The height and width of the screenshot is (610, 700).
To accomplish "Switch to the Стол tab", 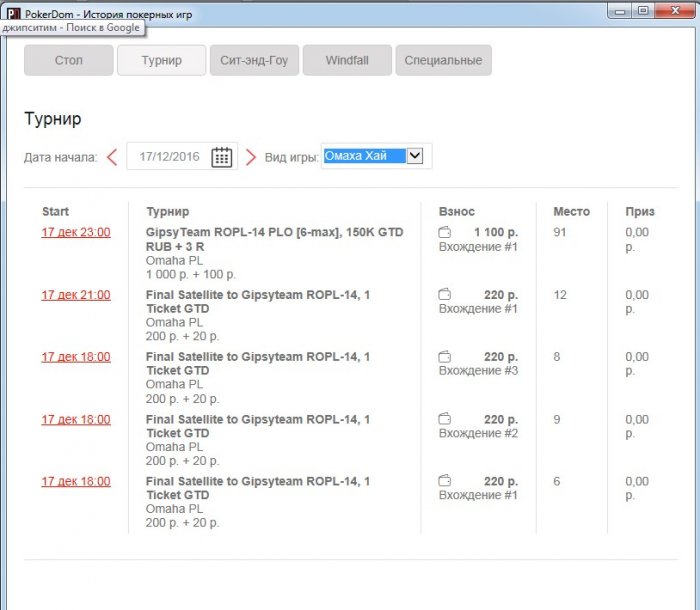I will coord(69,61).
